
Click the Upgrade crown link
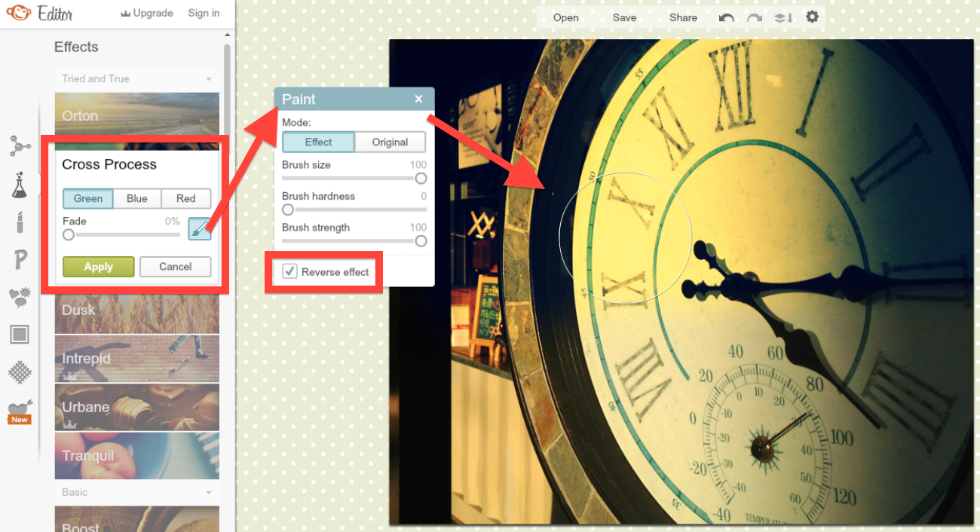click(x=146, y=13)
